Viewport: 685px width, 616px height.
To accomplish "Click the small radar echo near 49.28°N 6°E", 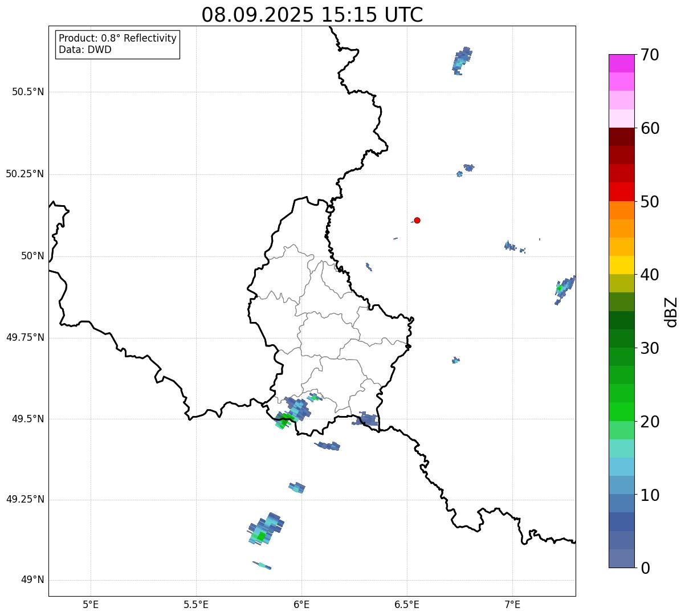I will (x=296, y=488).
